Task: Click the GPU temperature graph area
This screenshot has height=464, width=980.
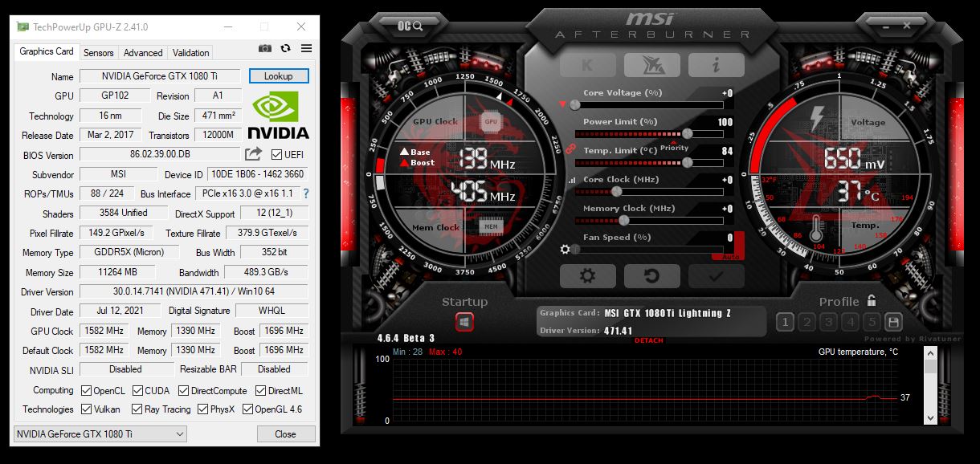Action: [x=645, y=389]
